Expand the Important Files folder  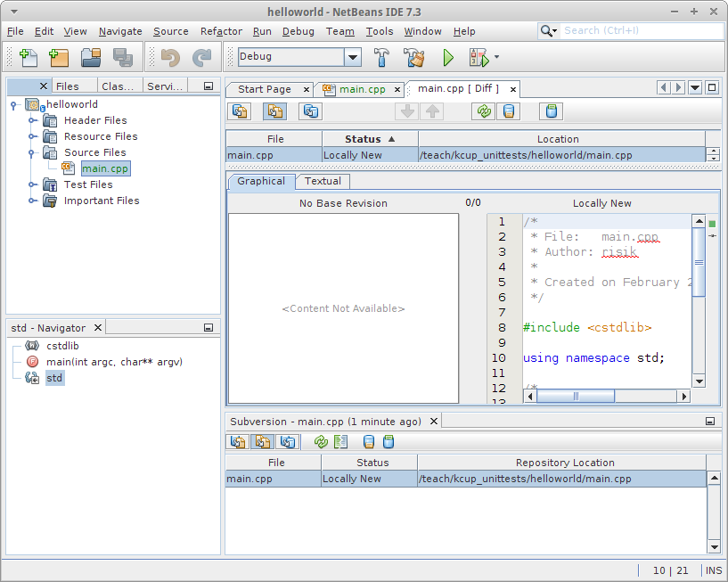[32, 201]
